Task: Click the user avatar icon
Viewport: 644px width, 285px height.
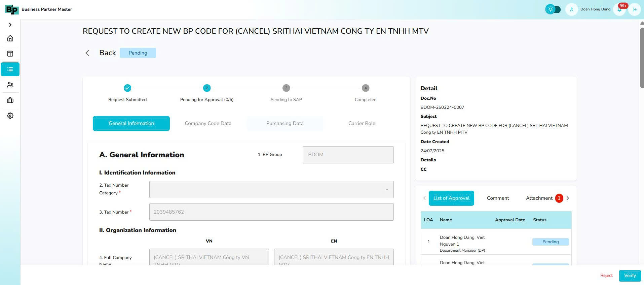Action: tap(571, 9)
